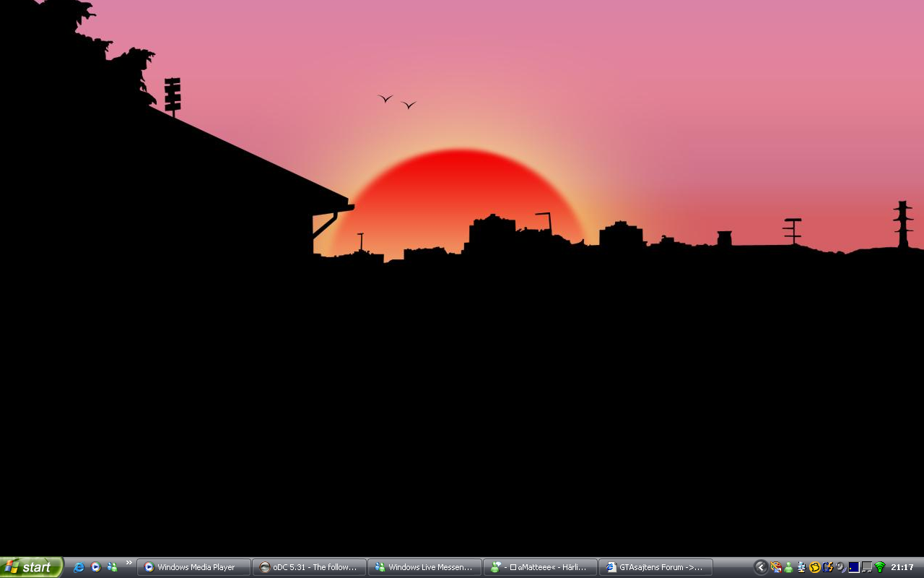
Task: Switch to GTAsajtens Forum browser window
Action: point(655,567)
